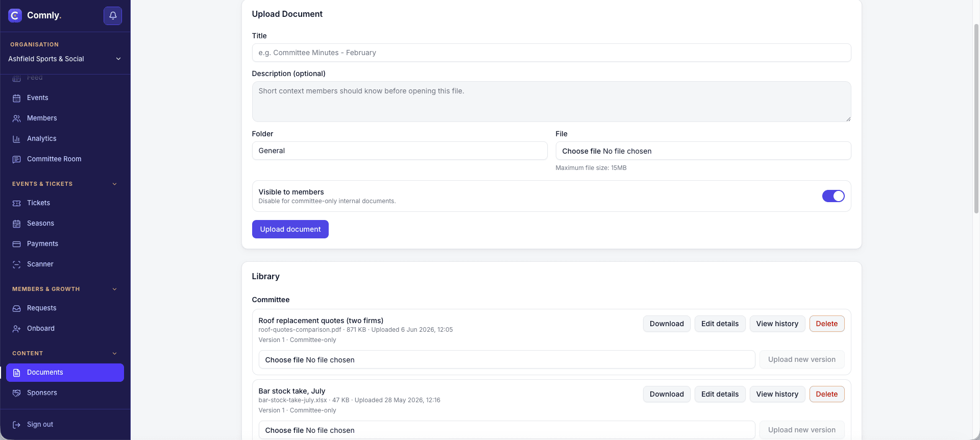Open Seasons in the sidebar
This screenshot has height=440, width=980.
(x=65, y=224)
